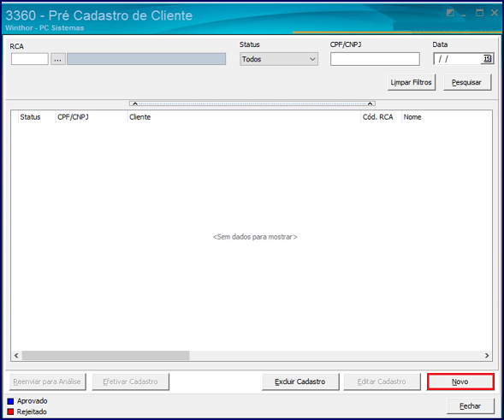Click the Efetivar Cadastro button
Viewport: 504px width, 420px height.
point(131,382)
